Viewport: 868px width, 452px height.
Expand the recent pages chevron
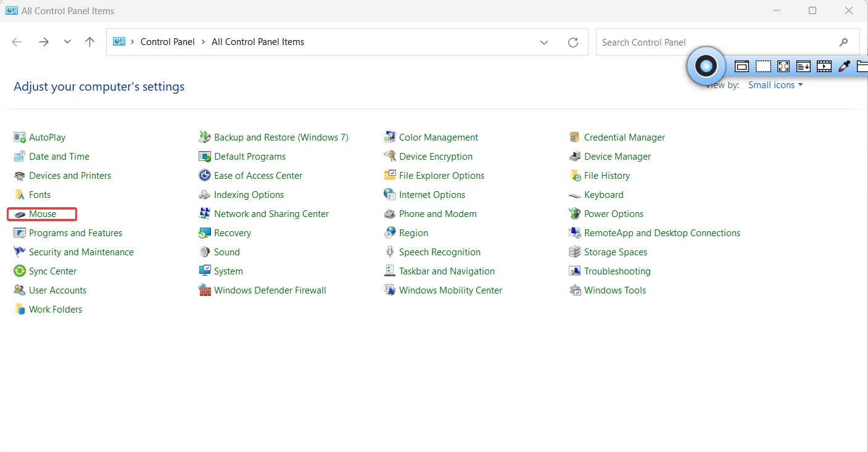coord(67,41)
